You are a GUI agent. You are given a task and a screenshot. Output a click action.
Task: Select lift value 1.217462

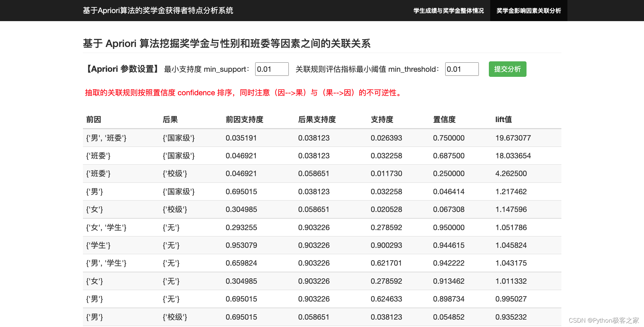511,192
